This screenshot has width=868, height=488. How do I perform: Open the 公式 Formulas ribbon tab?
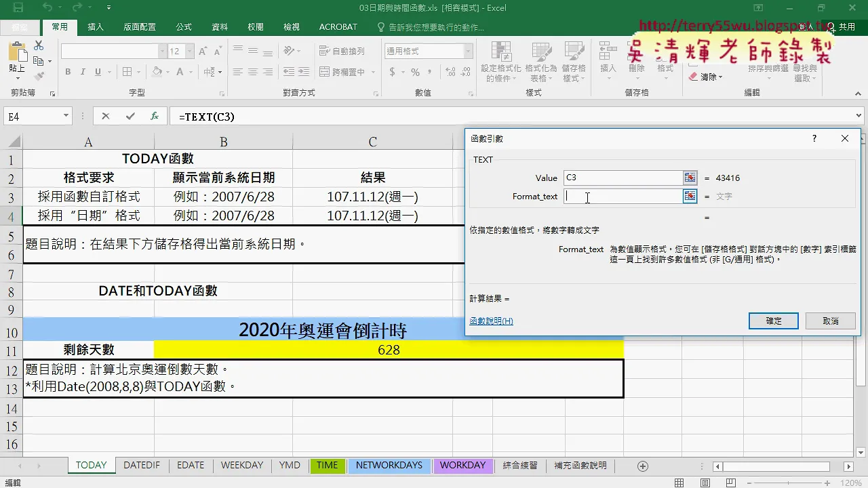pyautogui.click(x=184, y=27)
